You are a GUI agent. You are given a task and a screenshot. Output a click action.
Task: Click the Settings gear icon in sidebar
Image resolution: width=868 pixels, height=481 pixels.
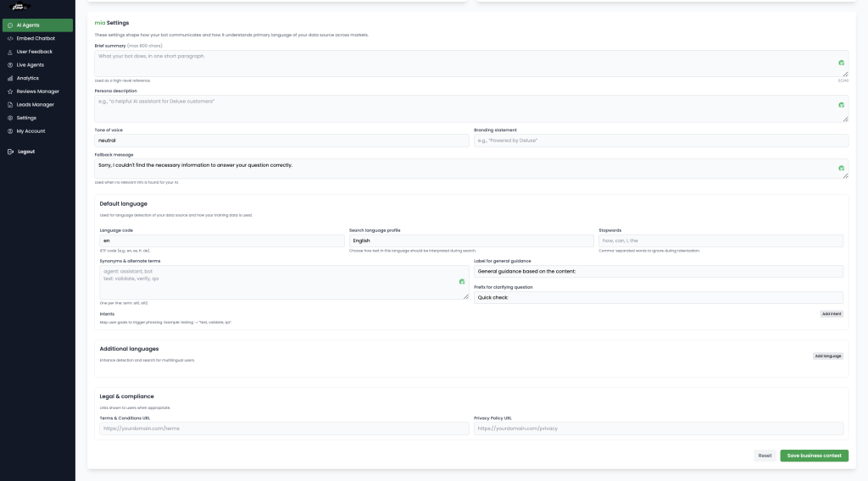click(x=9, y=118)
